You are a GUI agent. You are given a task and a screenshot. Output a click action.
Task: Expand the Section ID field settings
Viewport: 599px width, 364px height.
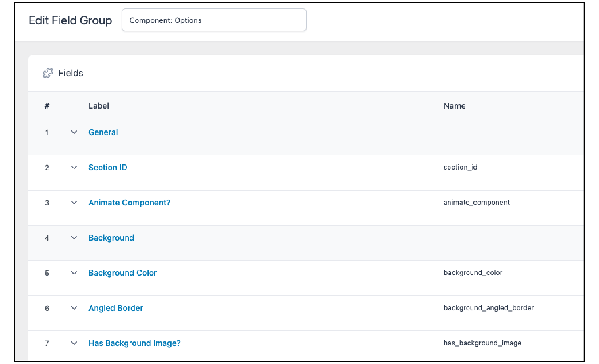point(74,167)
